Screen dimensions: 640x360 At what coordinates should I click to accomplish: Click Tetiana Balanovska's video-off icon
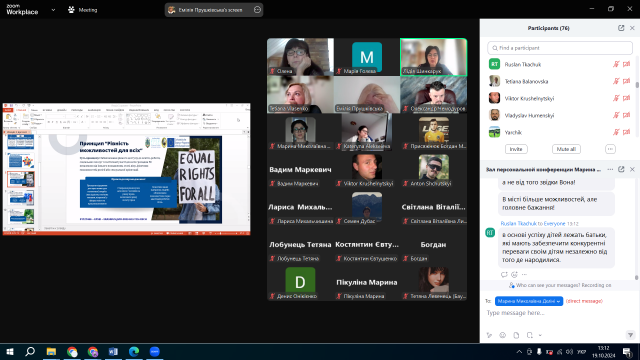tap(627, 81)
